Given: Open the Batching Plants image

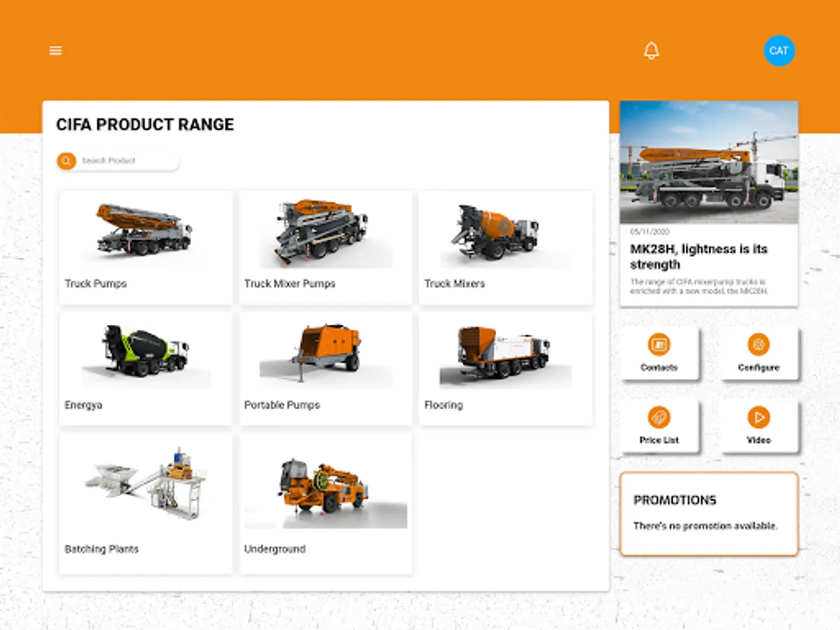Looking at the screenshot, I should tap(146, 483).
